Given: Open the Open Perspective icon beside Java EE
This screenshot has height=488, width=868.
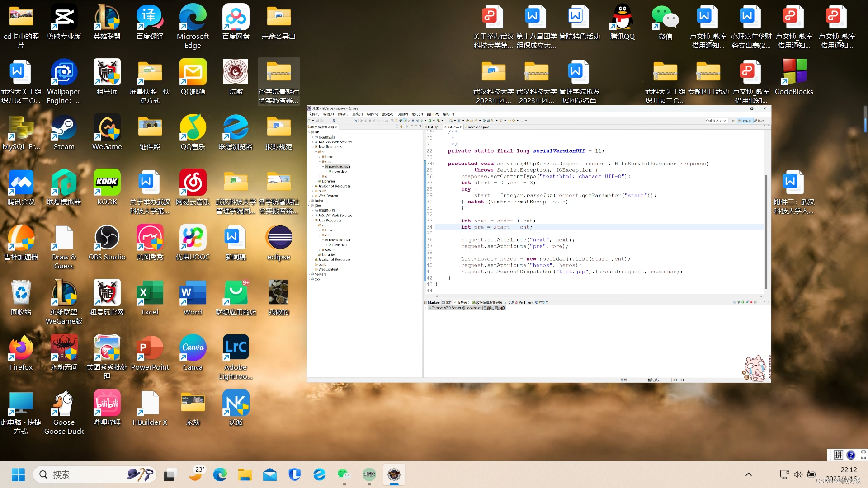Looking at the screenshot, I should (x=733, y=121).
